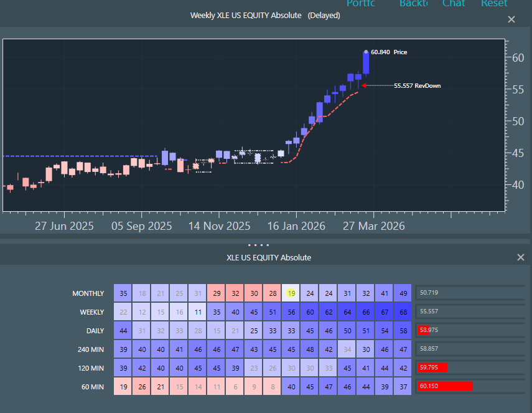Select the yellow-highlighted 19 cell in MONTHLY row

pyautogui.click(x=291, y=293)
